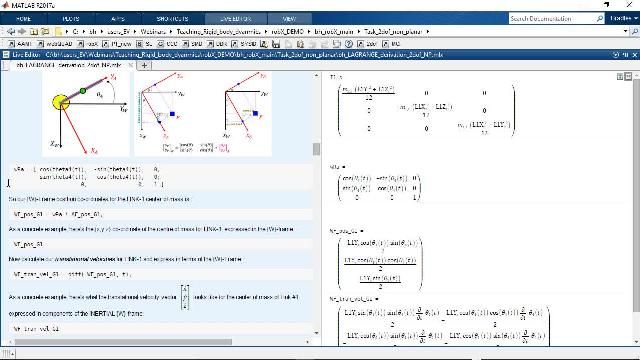The width and height of the screenshot is (640, 360).
Task: Click the wRa matrix output
Action: [x=379, y=189]
